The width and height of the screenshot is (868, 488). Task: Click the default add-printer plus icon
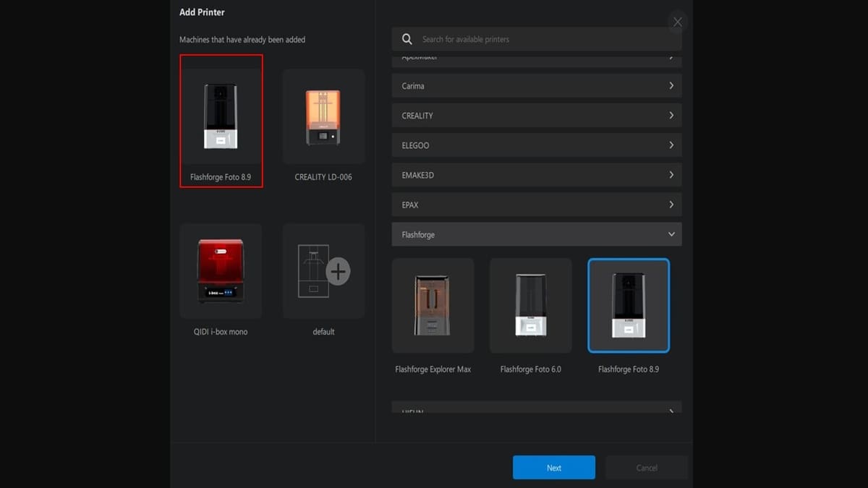[338, 272]
